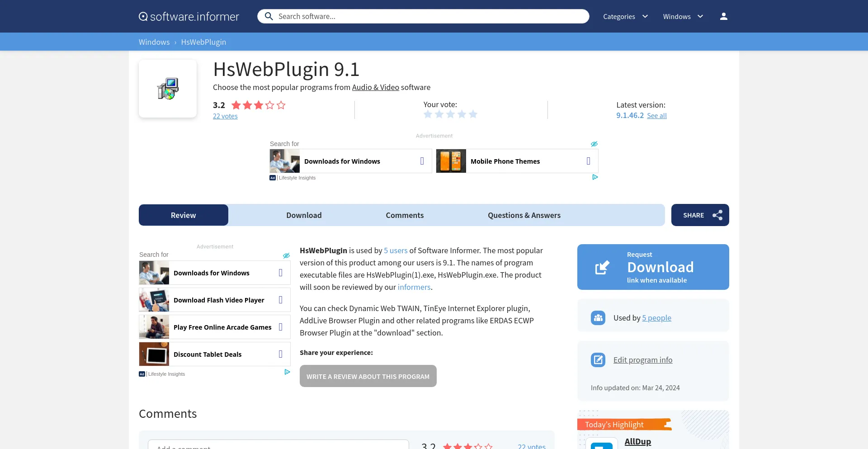
Task: Open the 22 votes link under rating
Action: pos(225,116)
